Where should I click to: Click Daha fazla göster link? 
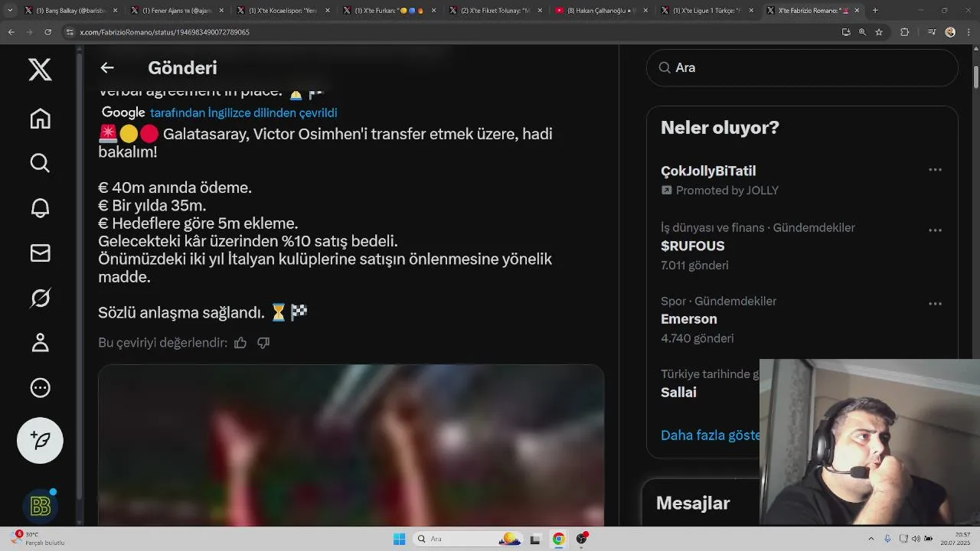click(x=710, y=435)
